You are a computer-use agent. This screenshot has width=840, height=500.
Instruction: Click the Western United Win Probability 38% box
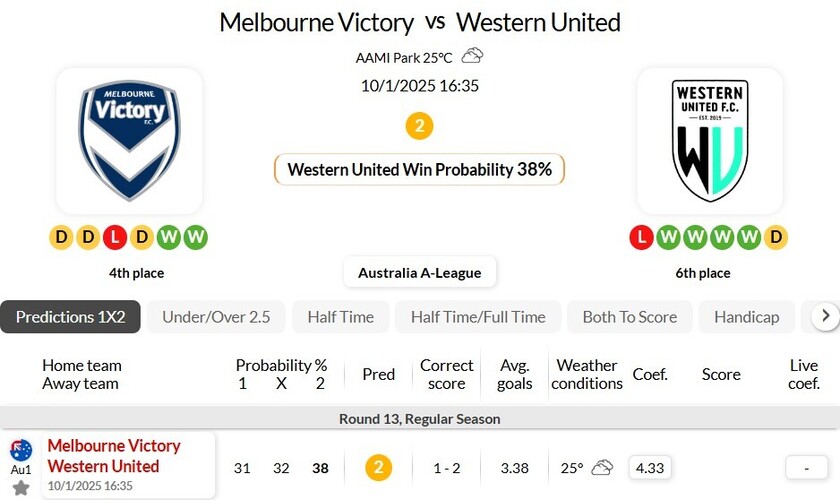click(x=419, y=169)
